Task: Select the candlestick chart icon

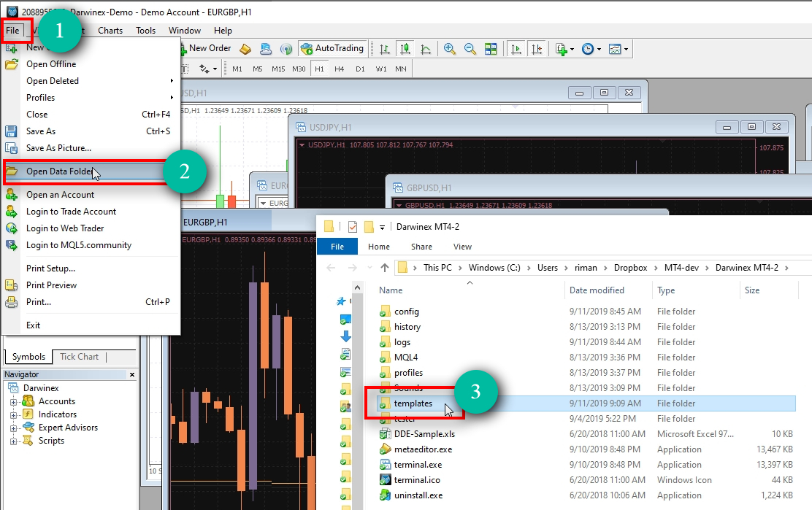Action: [x=405, y=49]
